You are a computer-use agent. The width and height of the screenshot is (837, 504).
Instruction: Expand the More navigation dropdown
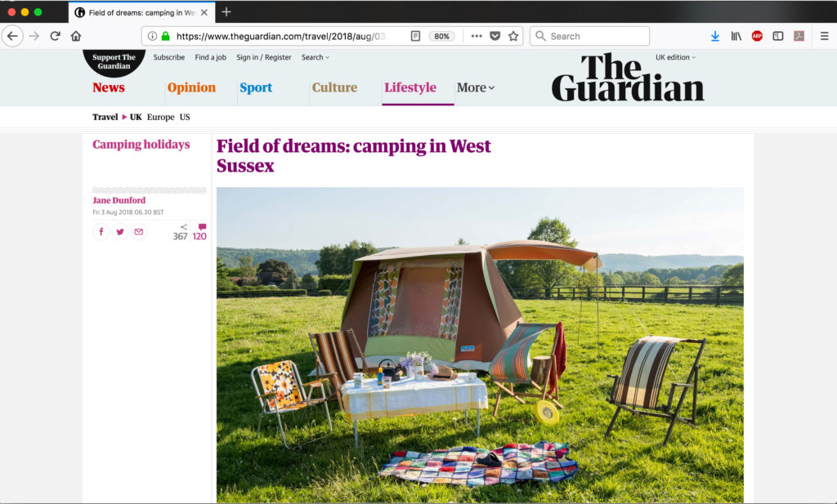pos(475,87)
